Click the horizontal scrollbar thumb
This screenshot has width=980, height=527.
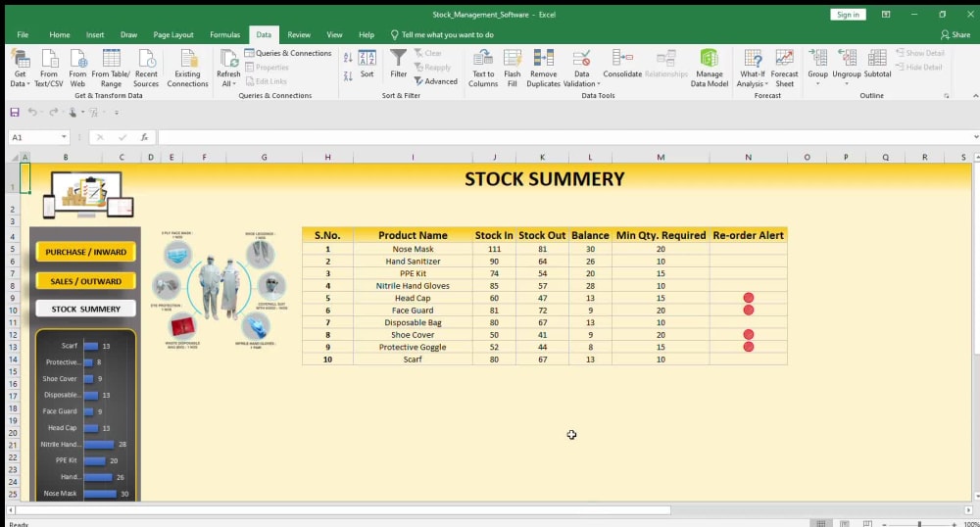point(342,510)
